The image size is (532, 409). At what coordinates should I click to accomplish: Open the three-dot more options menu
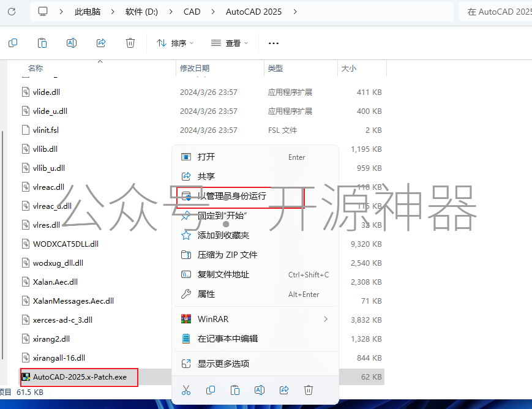[x=274, y=43]
